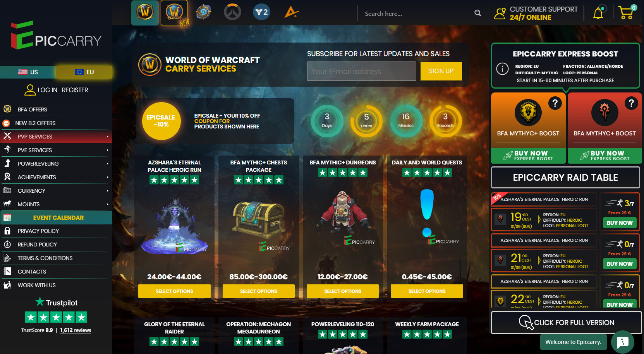Expand the PVP Services submenu
This screenshot has height=354, width=644.
pos(107,137)
